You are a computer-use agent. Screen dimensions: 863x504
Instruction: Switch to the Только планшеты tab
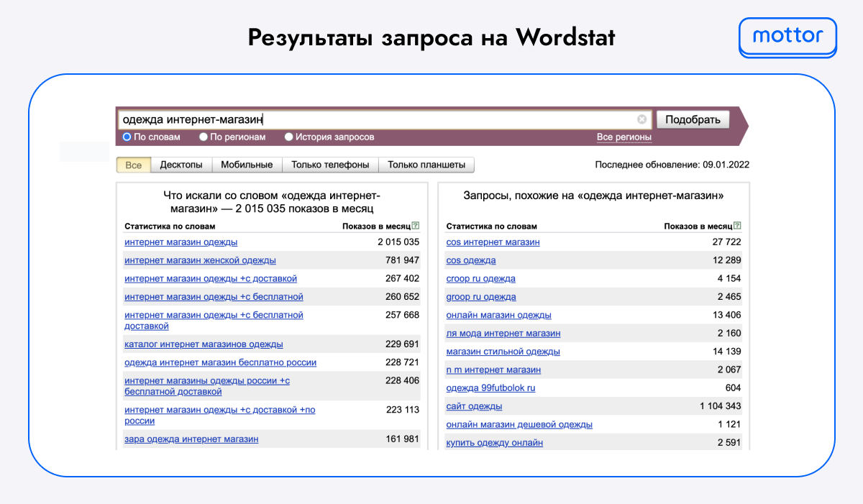point(426,165)
